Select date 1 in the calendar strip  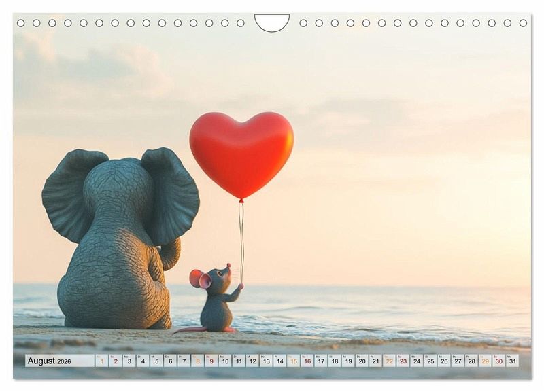click(x=101, y=361)
